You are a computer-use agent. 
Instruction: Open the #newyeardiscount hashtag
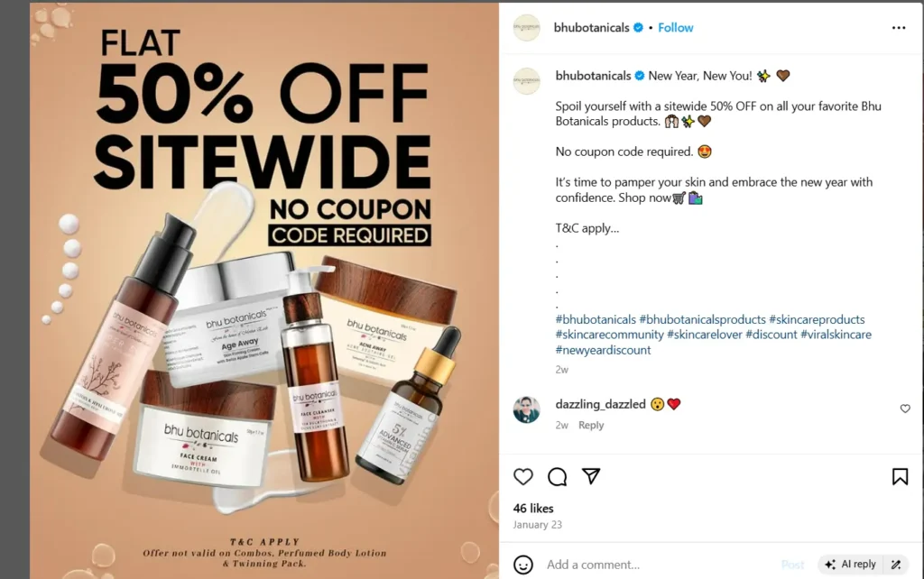[x=603, y=350]
